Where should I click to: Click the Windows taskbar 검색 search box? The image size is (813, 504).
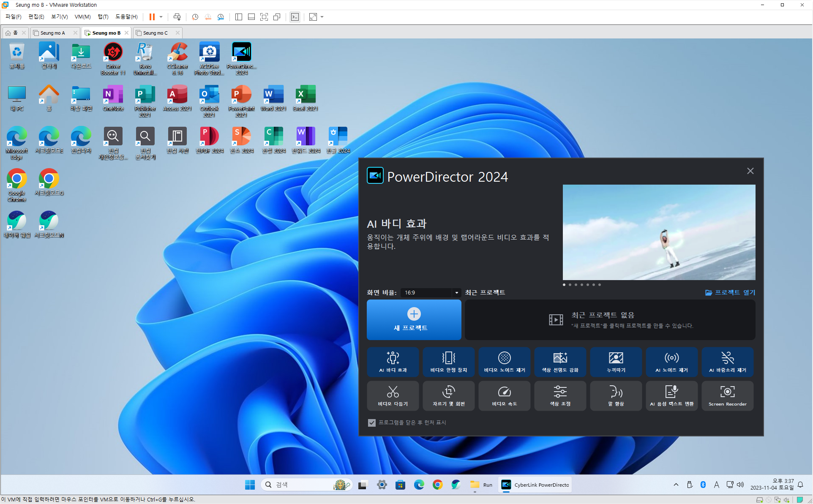click(304, 485)
